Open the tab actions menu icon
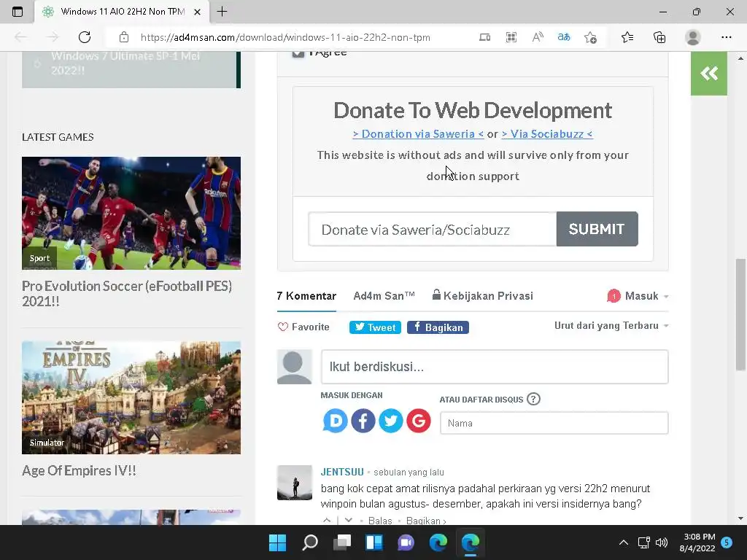The image size is (747, 560). (18, 12)
